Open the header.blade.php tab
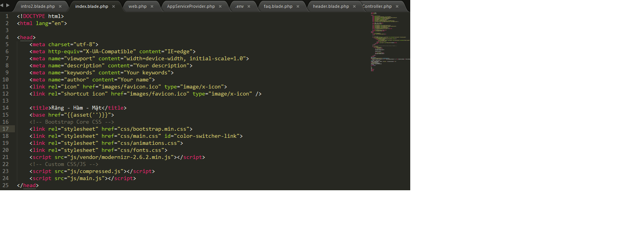Image resolution: width=644 pixels, height=238 pixels. [331, 6]
